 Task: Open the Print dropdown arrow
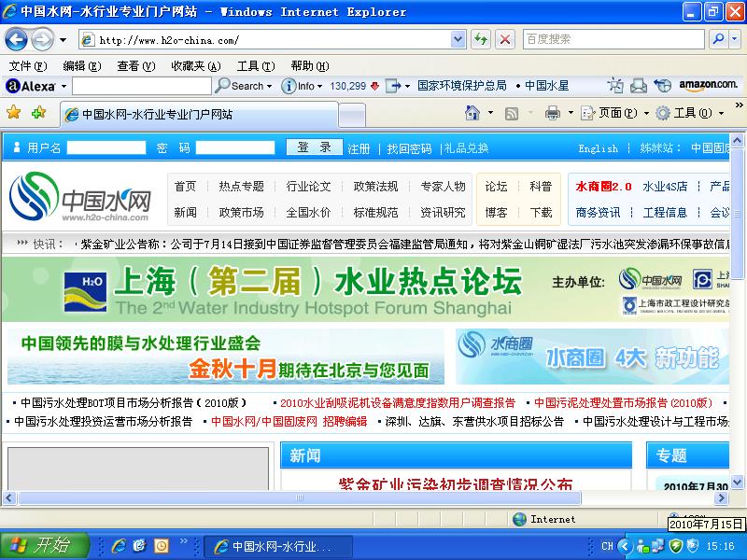(x=571, y=113)
